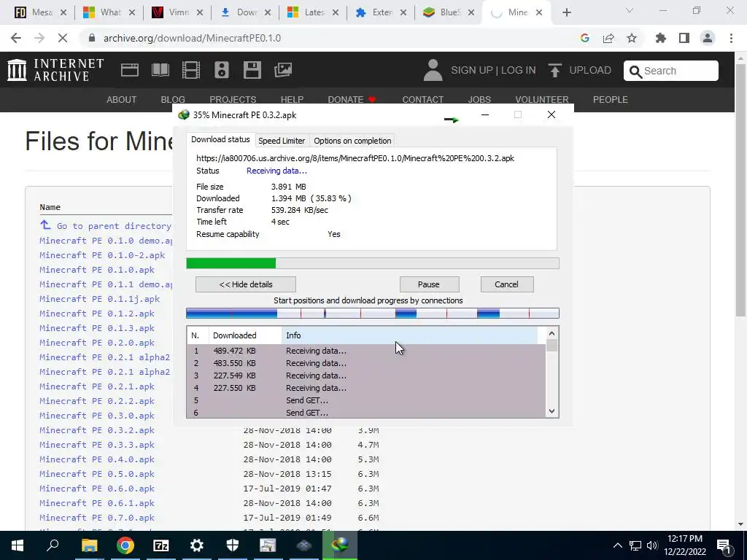Open the Internet Archive texts book icon
Screen dimensions: 747x560
(160, 70)
